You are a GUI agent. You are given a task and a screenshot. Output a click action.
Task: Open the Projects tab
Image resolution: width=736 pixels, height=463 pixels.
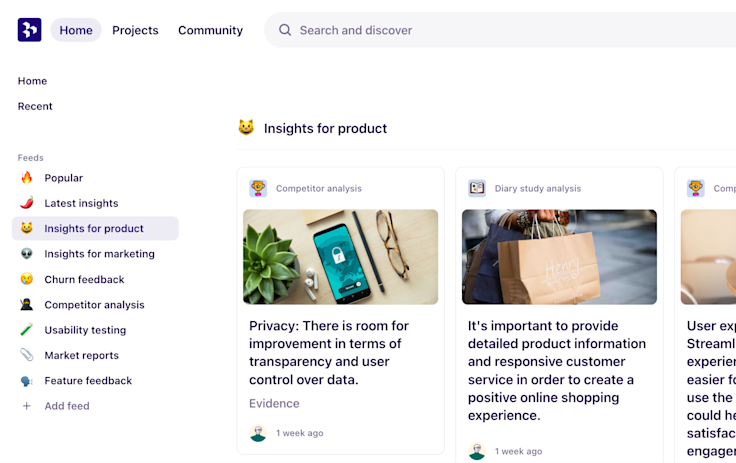point(135,30)
